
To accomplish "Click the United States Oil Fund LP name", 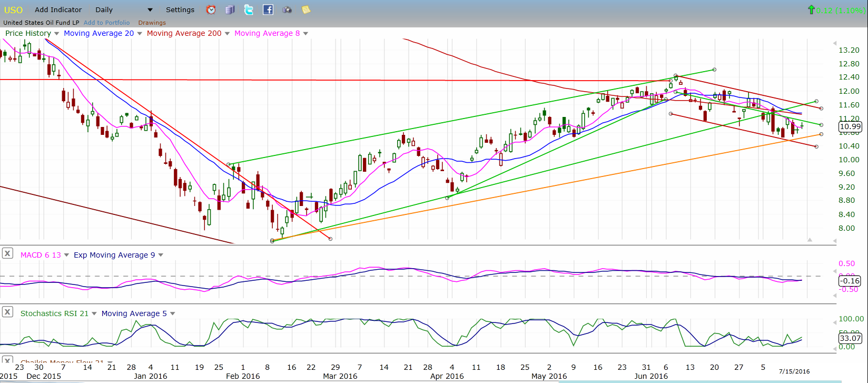I will (x=41, y=23).
